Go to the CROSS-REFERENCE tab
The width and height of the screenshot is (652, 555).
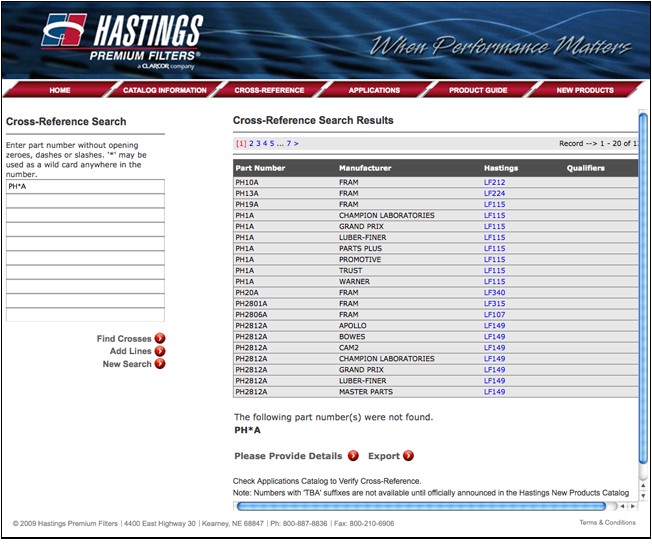coord(269,90)
